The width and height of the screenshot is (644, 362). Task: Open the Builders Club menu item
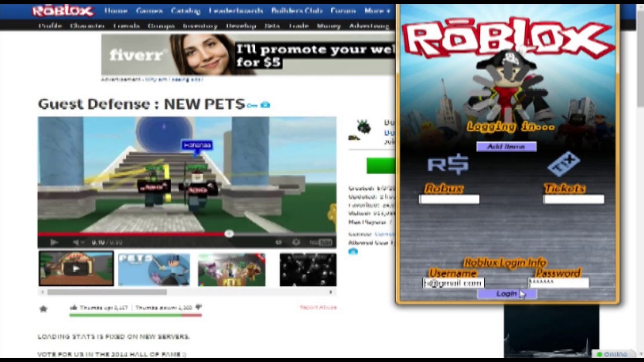(x=297, y=11)
